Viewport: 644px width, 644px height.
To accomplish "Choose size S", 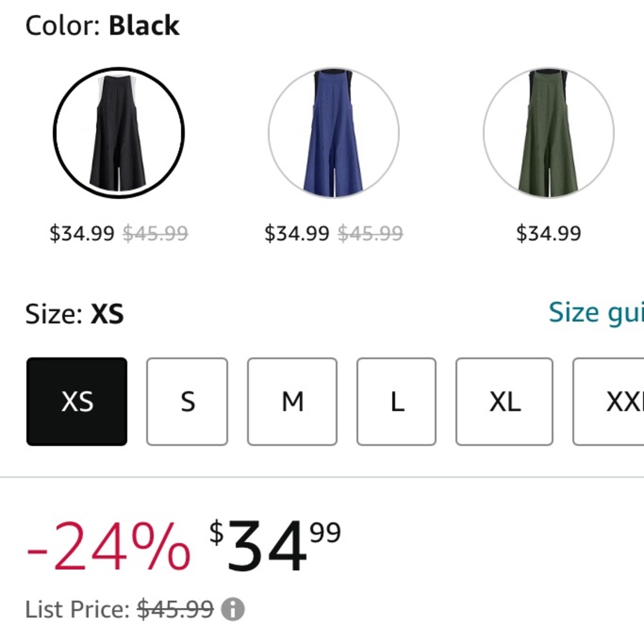I will (x=187, y=401).
